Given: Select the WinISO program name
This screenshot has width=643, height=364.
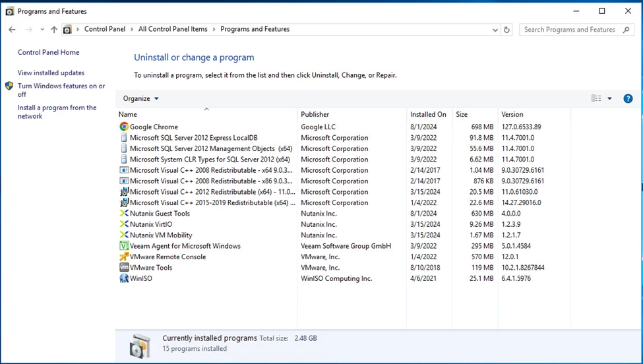Looking at the screenshot, I should (141, 278).
